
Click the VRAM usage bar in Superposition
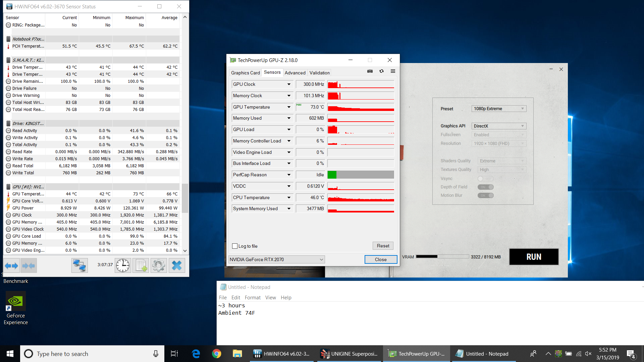442,257
